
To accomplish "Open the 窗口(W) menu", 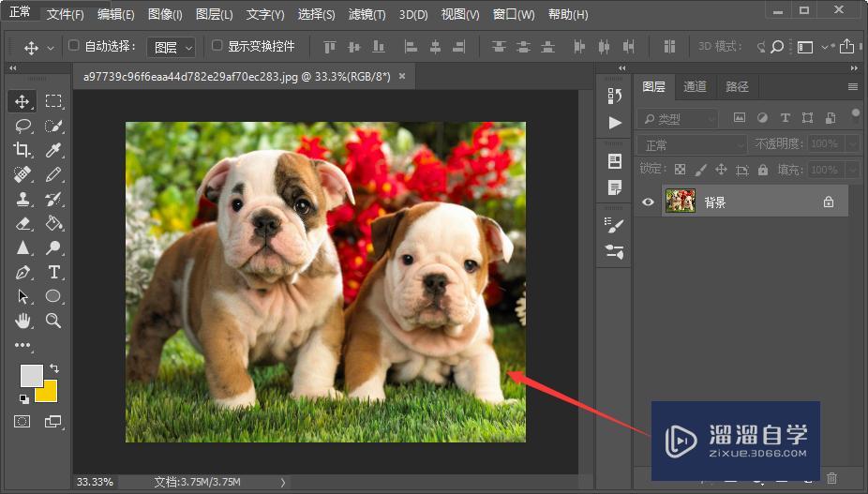I will click(x=514, y=14).
